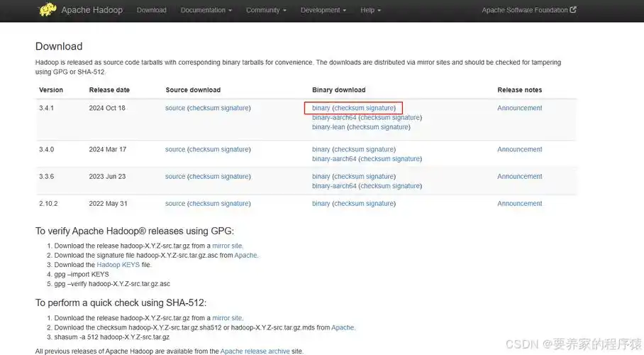Visit the Apache release archive site
The image size is (644, 355).
coord(255,351)
